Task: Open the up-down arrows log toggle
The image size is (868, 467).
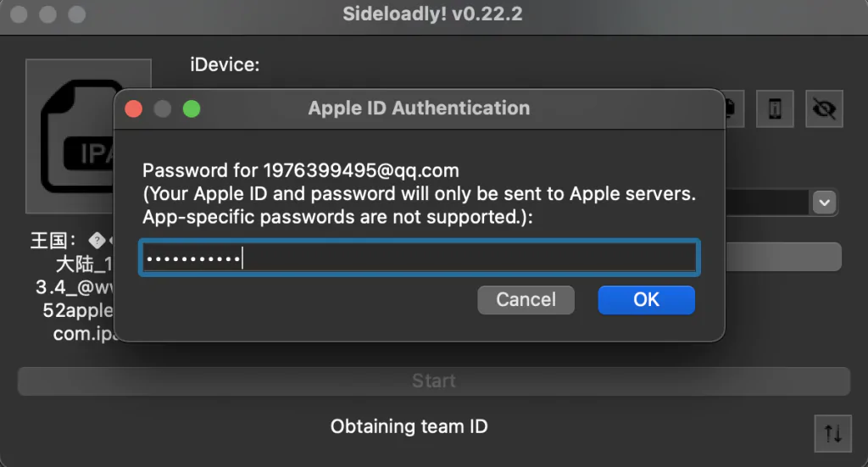Action: (832, 433)
